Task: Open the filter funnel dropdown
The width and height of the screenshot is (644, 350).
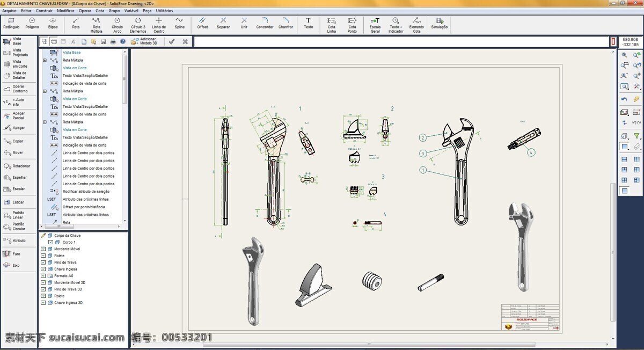Action: coord(637,136)
